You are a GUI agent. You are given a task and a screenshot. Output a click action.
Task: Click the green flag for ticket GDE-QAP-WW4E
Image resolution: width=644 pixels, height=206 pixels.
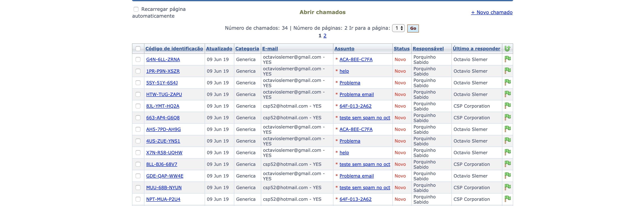(x=508, y=176)
